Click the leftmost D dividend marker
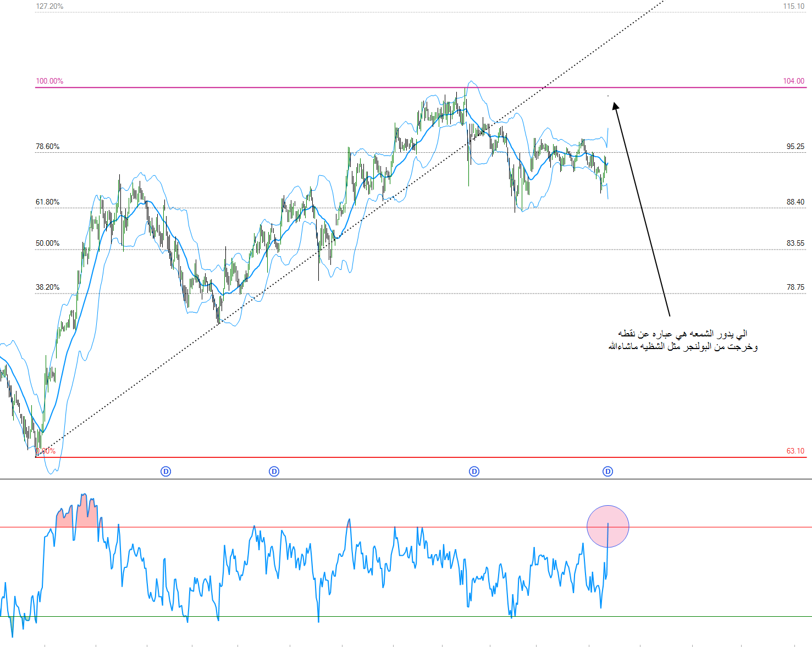 (165, 471)
